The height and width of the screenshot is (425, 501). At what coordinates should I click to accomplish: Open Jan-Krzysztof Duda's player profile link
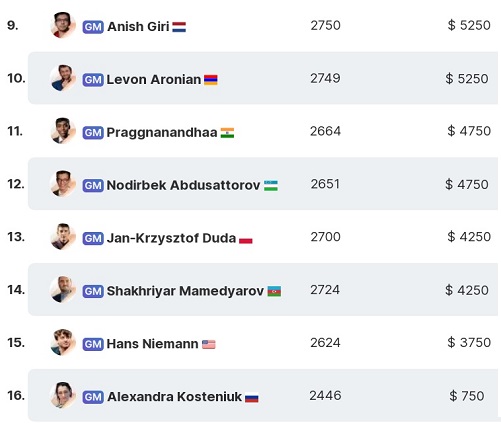(171, 238)
